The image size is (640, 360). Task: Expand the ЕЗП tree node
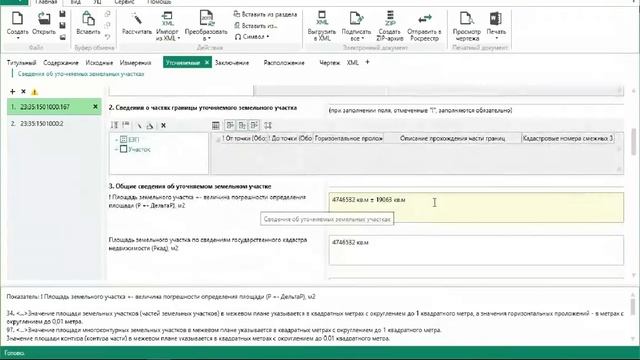116,140
